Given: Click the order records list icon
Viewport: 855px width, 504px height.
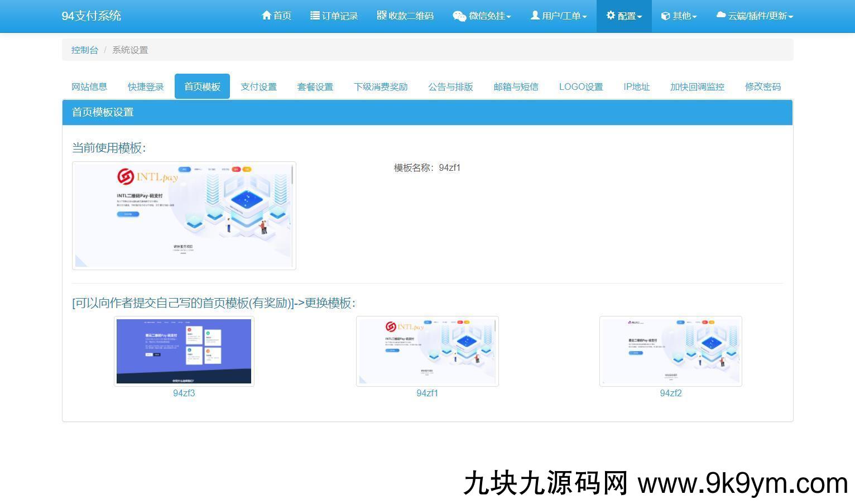Looking at the screenshot, I should tap(315, 16).
